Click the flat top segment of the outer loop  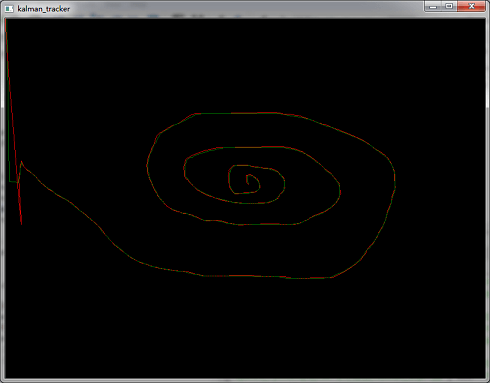pyautogui.click(x=237, y=113)
